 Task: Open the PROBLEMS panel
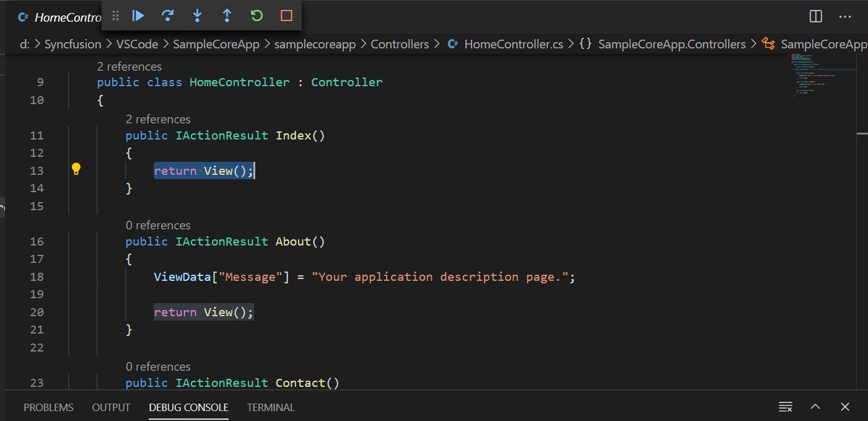48,407
